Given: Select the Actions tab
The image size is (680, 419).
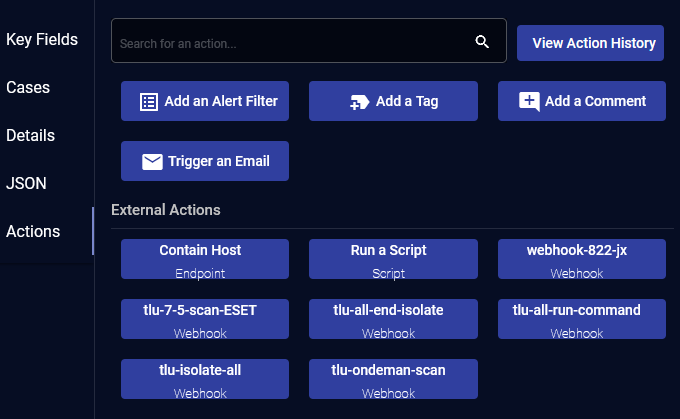Looking at the screenshot, I should [33, 231].
